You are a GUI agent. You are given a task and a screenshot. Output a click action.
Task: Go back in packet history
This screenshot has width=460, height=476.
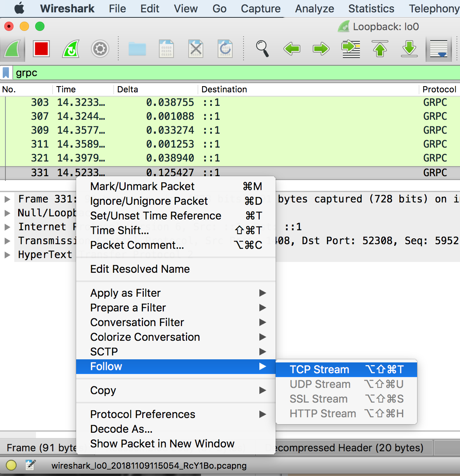tap(292, 49)
